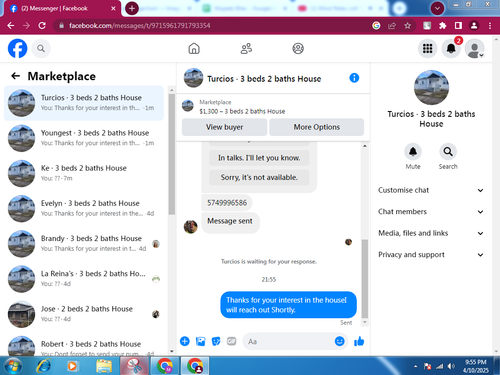Image resolution: width=500 pixels, height=375 pixels.
Task: Select quick reply In talks. I'll let you know.
Action: [x=259, y=158]
